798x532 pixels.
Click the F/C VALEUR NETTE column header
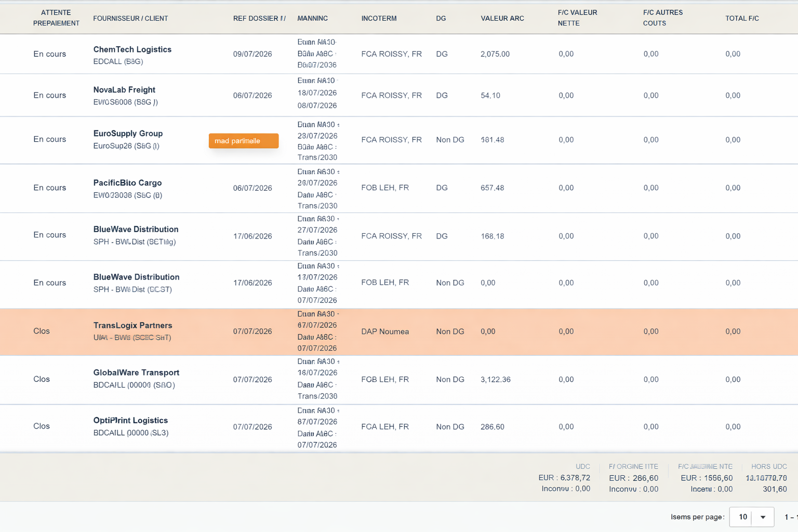577,18
